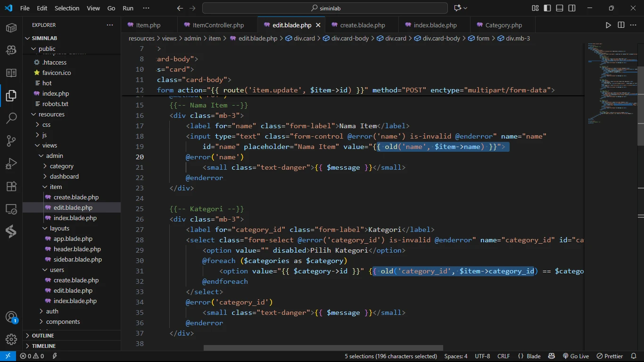This screenshot has width=644, height=362.
Task: Open the Accounts profile icon
Action: pyautogui.click(x=11, y=317)
